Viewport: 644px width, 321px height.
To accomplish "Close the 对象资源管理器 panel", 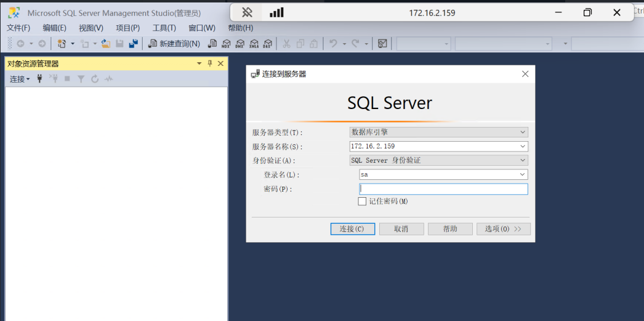I will (220, 63).
